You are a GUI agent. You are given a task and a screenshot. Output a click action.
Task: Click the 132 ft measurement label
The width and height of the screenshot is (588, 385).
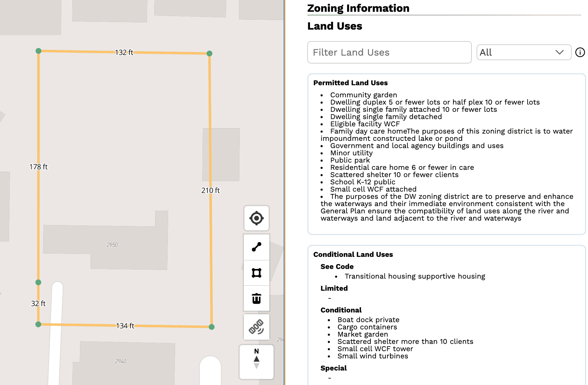(124, 52)
